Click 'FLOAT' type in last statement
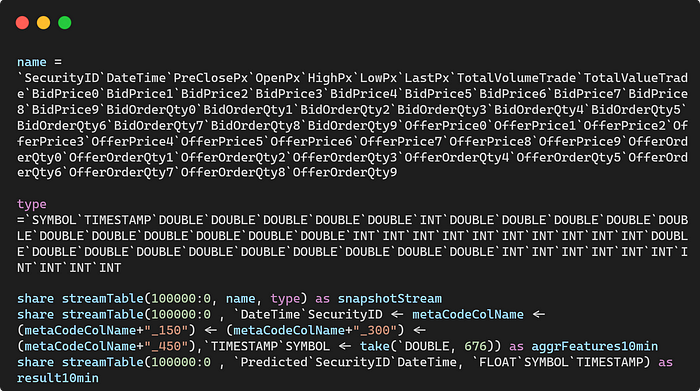Screen dimensions: 700x391 point(498,362)
